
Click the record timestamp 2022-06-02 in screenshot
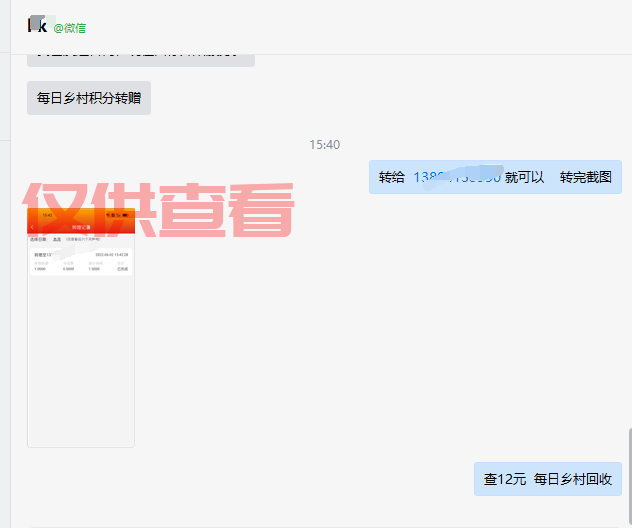(111, 255)
